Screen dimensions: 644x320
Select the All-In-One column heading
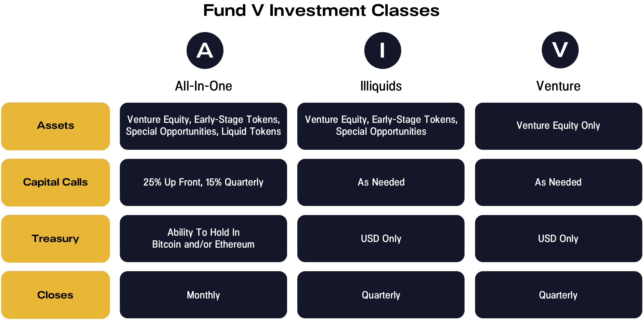click(204, 86)
